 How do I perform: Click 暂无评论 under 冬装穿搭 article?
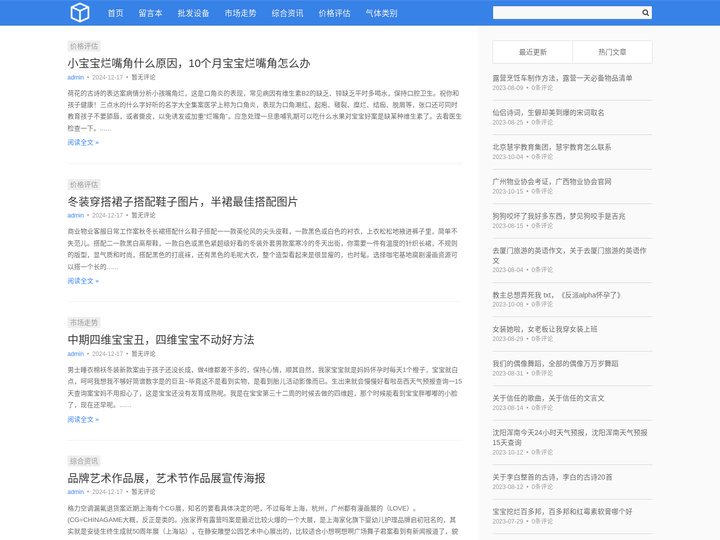click(143, 215)
